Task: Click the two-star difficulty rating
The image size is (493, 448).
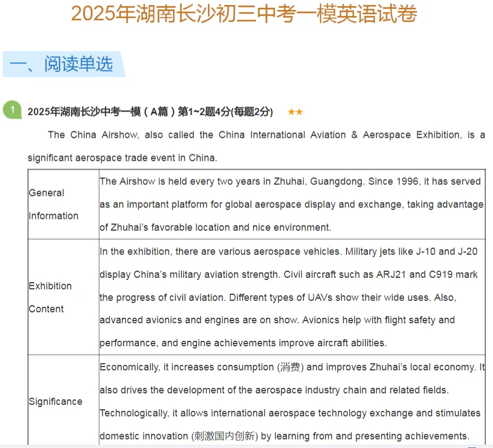Action: (295, 112)
